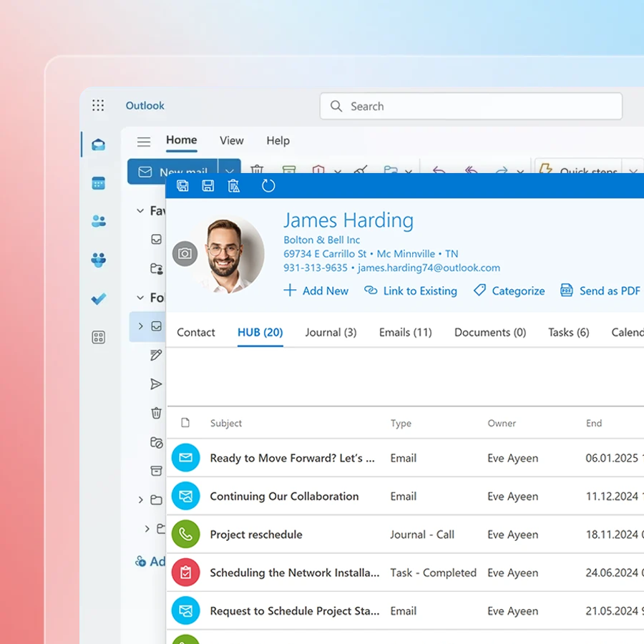Click the Archive icon in the ribbon
This screenshot has width=644, height=644.
tap(289, 169)
